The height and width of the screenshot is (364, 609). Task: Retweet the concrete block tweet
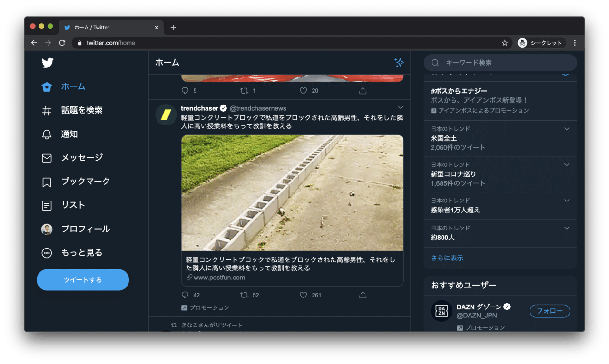(244, 295)
